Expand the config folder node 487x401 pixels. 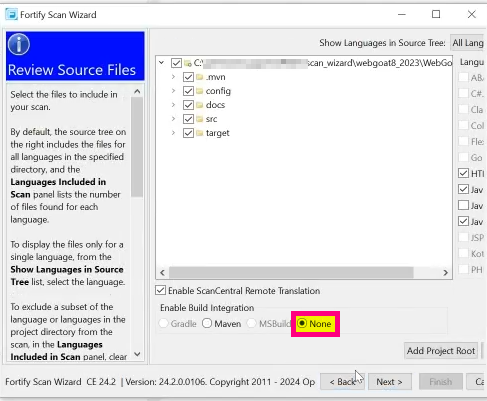coord(173,91)
